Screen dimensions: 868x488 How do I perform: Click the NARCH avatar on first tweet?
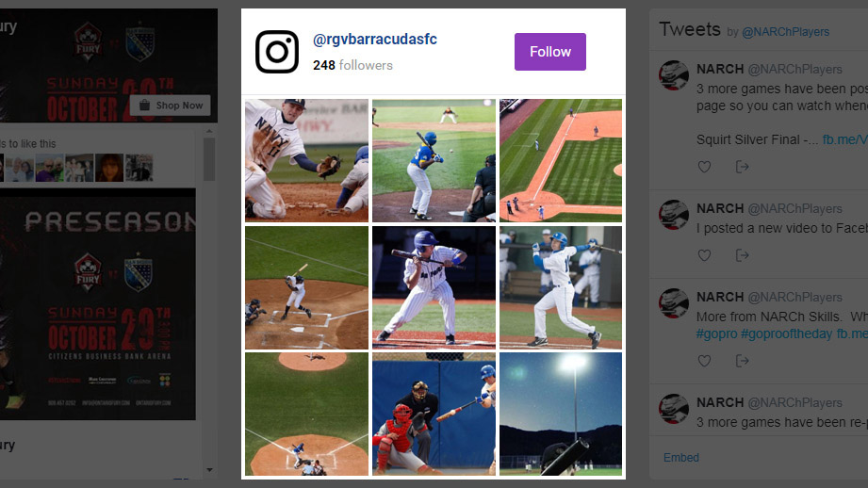[x=673, y=75]
